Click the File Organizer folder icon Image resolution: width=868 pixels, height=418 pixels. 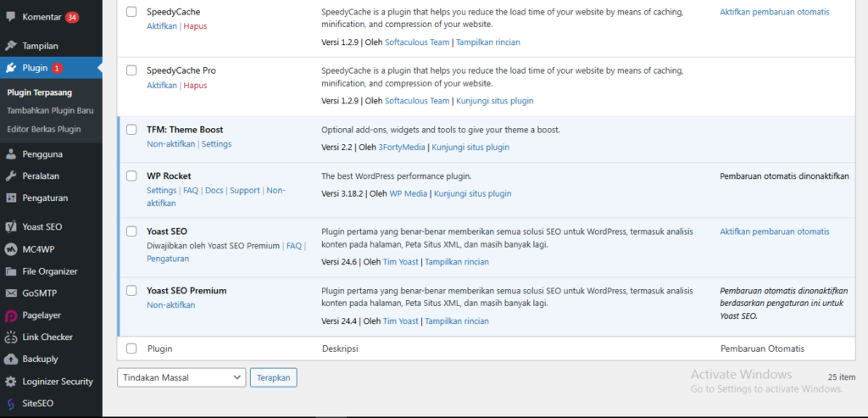pyautogui.click(x=10, y=271)
